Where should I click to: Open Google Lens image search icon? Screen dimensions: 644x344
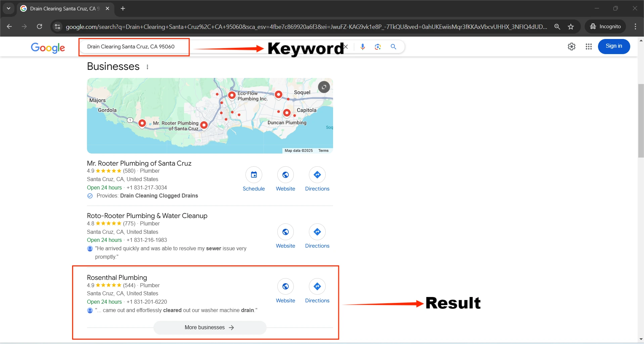pos(378,47)
